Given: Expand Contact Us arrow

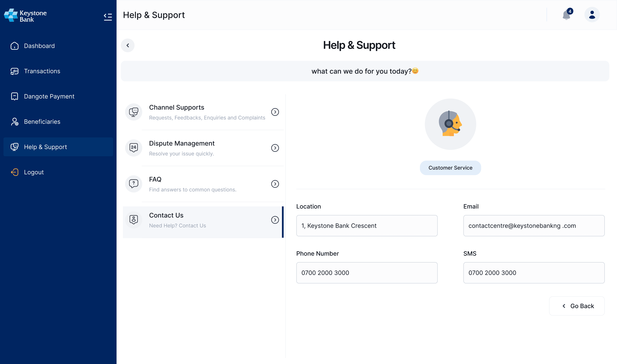Looking at the screenshot, I should pyautogui.click(x=275, y=220).
